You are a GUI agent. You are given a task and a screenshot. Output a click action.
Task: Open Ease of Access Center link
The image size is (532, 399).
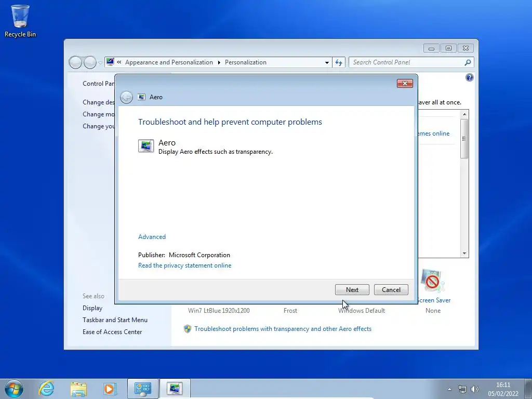coord(112,332)
